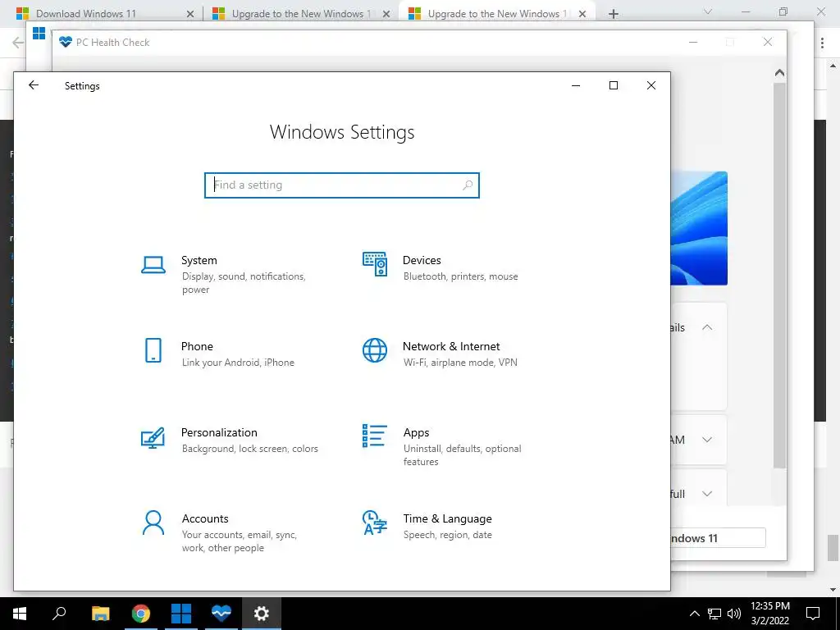The image size is (840, 630).
Task: Go back with the Settings back arrow
Action: point(34,85)
